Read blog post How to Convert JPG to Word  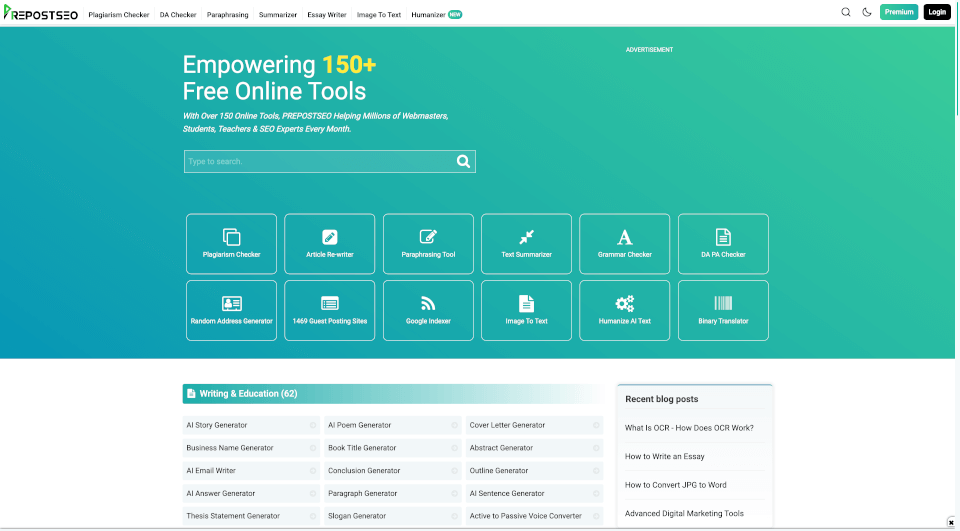pyautogui.click(x=675, y=484)
